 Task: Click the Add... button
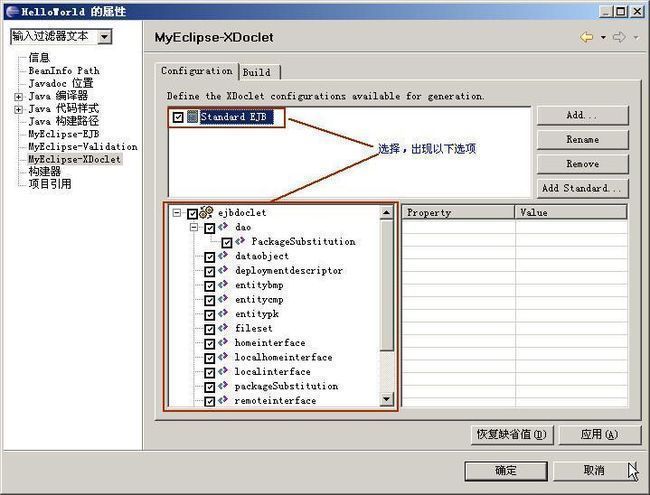click(x=582, y=115)
